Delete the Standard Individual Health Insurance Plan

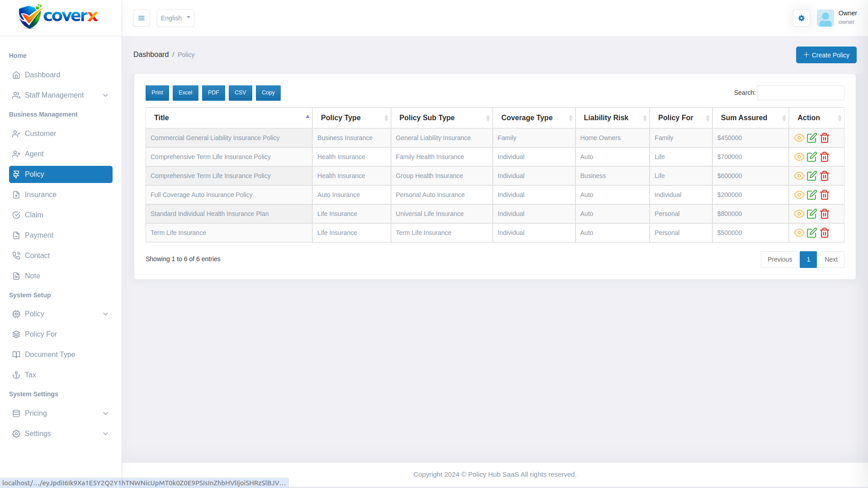click(825, 214)
